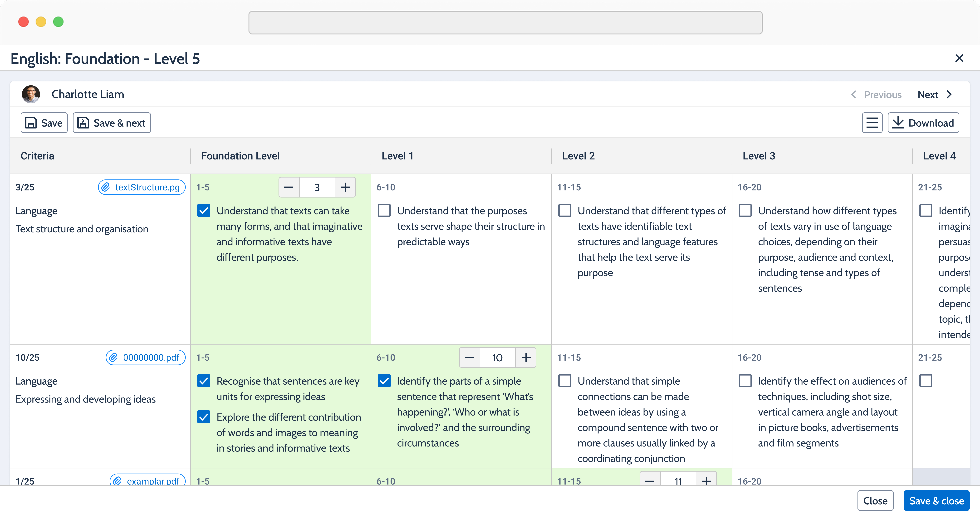Decrease the Text structure score with minus
Image resolution: width=980 pixels, height=516 pixels.
[289, 187]
